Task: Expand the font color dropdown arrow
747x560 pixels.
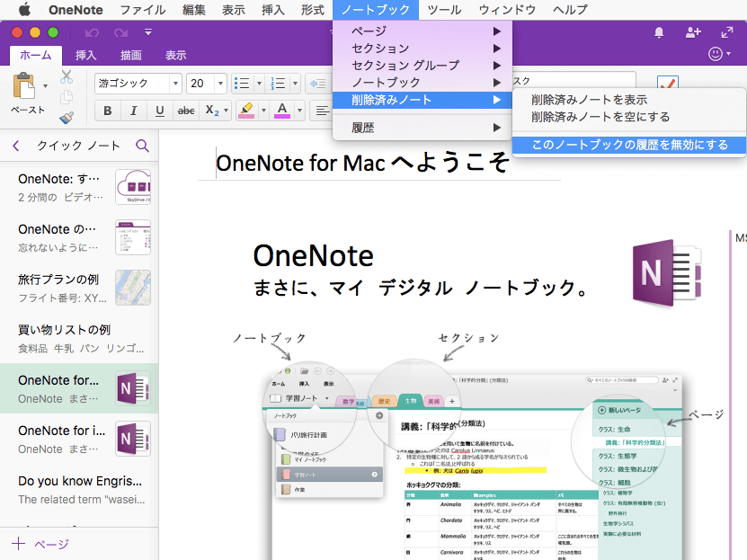Action: point(299,111)
